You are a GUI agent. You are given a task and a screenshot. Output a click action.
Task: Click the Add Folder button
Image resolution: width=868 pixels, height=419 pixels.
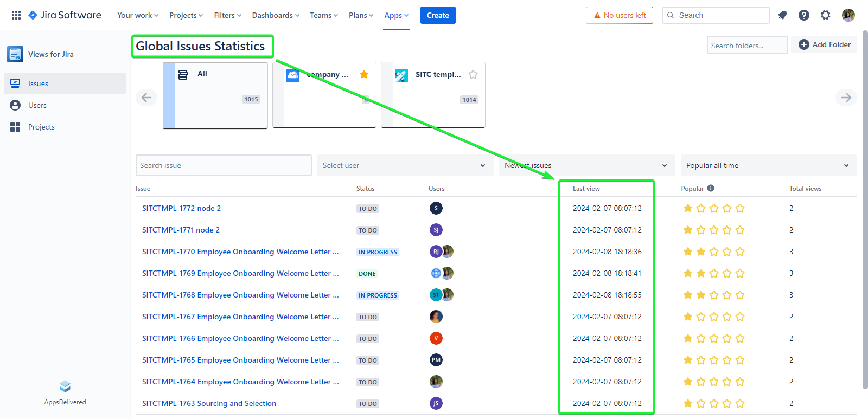[x=824, y=44]
